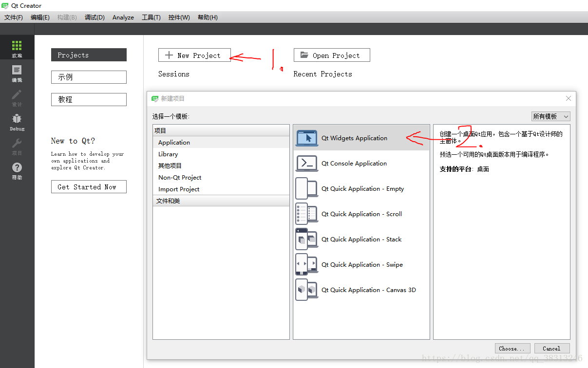Viewport: 588px width, 368px height.
Task: Select Qt Quick Application Canvas 3D icon
Action: 307,290
